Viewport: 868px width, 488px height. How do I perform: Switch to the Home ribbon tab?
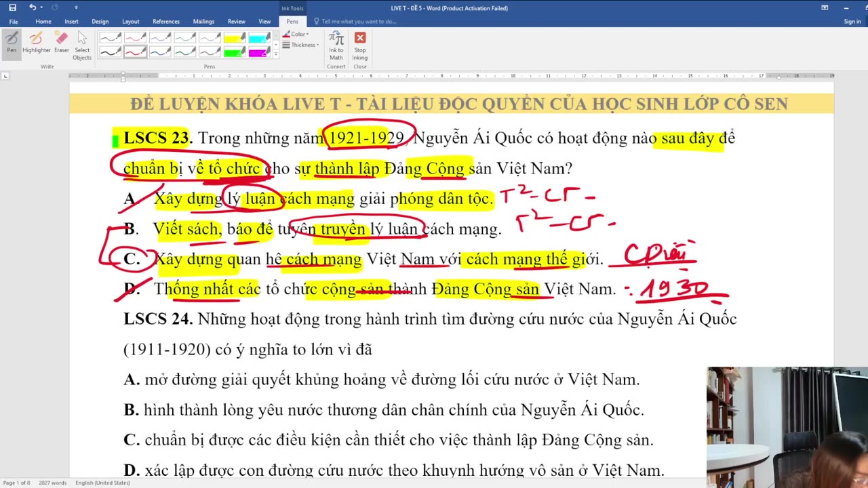(43, 22)
